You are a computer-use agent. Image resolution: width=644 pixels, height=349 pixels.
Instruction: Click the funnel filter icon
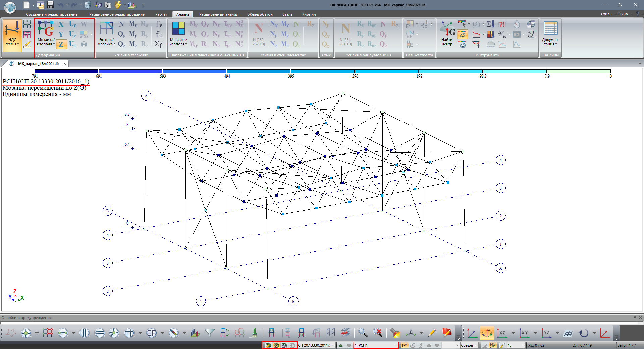coord(210,333)
